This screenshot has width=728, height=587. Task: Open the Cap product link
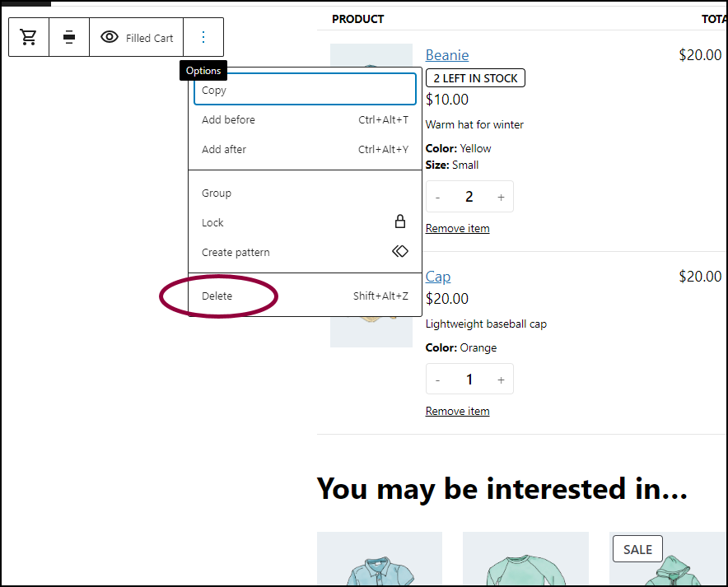tap(438, 277)
